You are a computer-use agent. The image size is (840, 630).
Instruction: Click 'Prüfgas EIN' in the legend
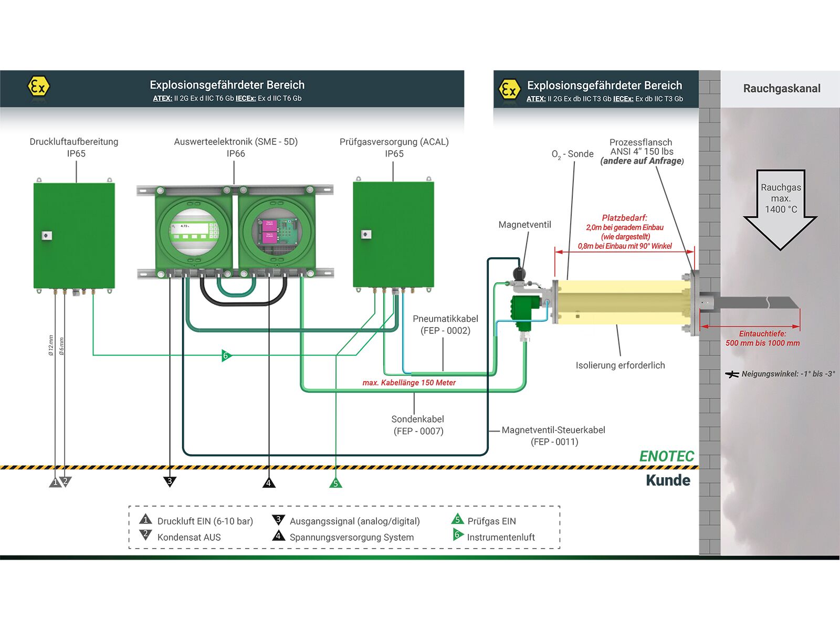(x=492, y=521)
